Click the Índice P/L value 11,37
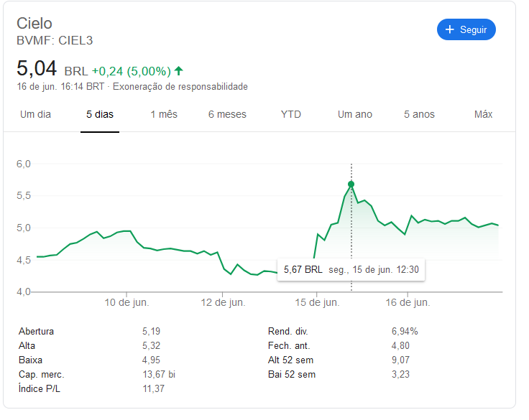Screen dimensions: 529x420 [154, 389]
